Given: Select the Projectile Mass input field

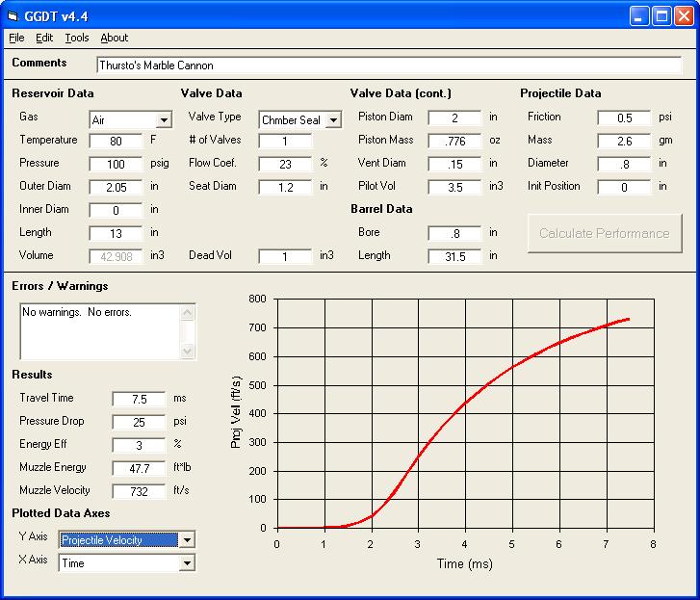Looking at the screenshot, I should tap(624, 141).
